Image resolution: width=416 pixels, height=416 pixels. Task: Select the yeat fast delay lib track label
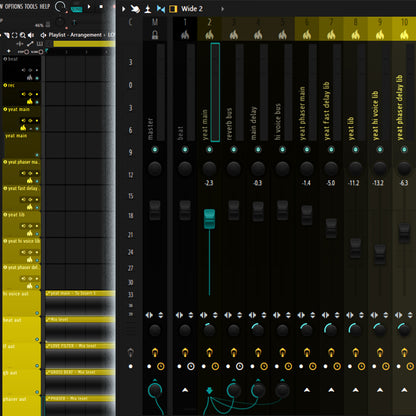coord(326,111)
